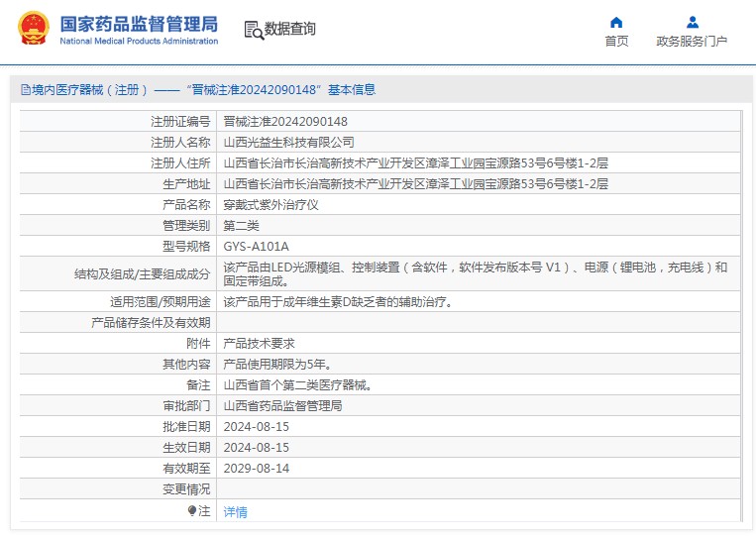Click the 产品名称 label
The image size is (756, 538).
point(186,204)
